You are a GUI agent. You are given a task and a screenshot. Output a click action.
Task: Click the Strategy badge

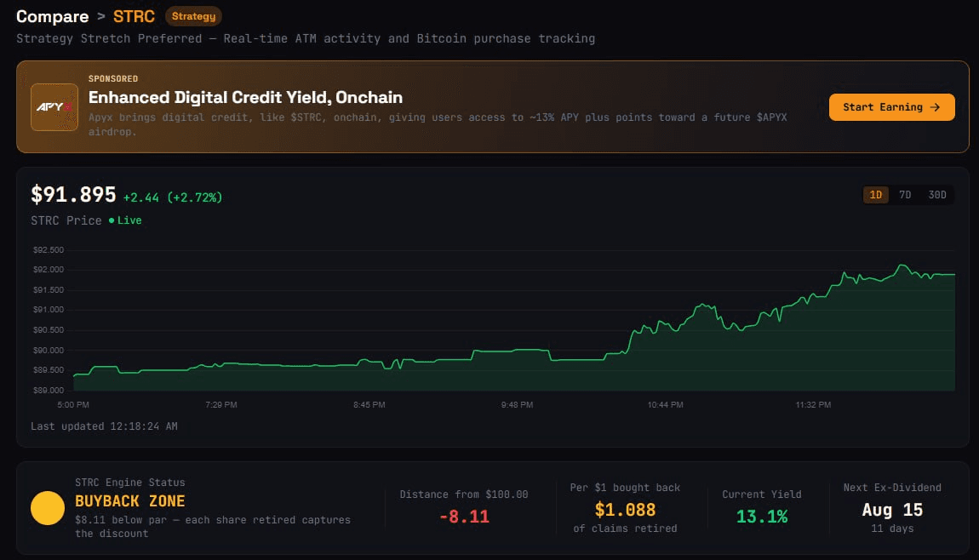[193, 16]
